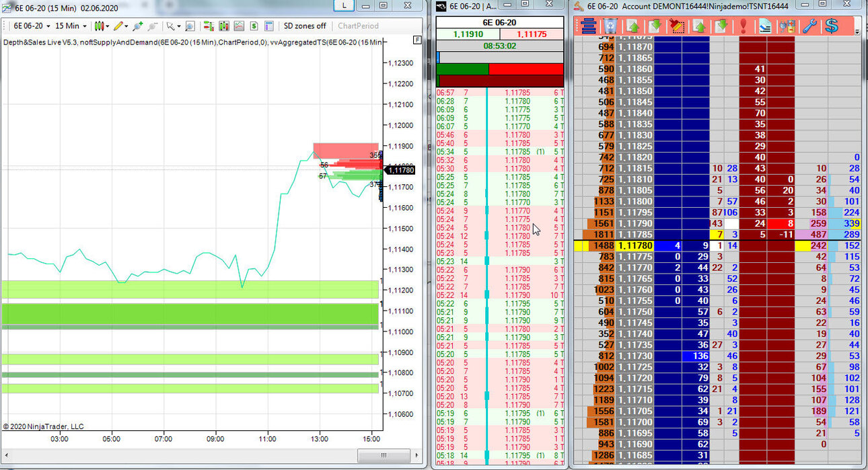The height and width of the screenshot is (470, 868).
Task: Click the 1.11700 ladder price cell
Action: point(635,422)
